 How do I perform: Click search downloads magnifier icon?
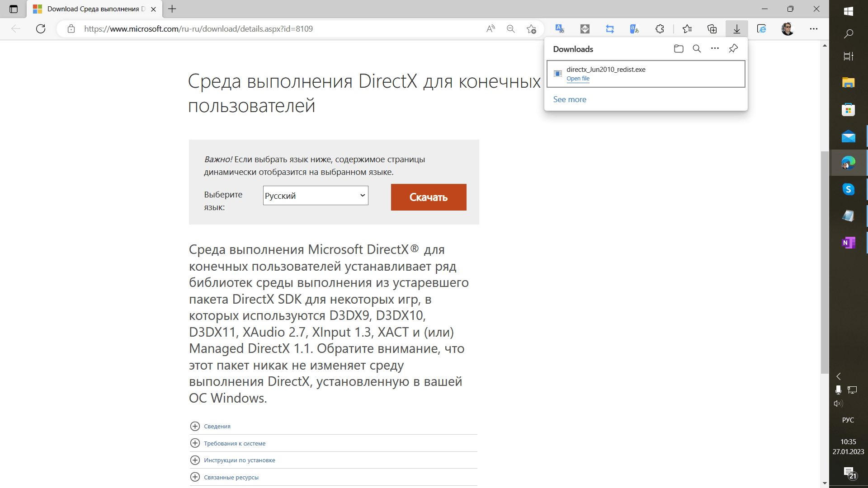click(697, 49)
